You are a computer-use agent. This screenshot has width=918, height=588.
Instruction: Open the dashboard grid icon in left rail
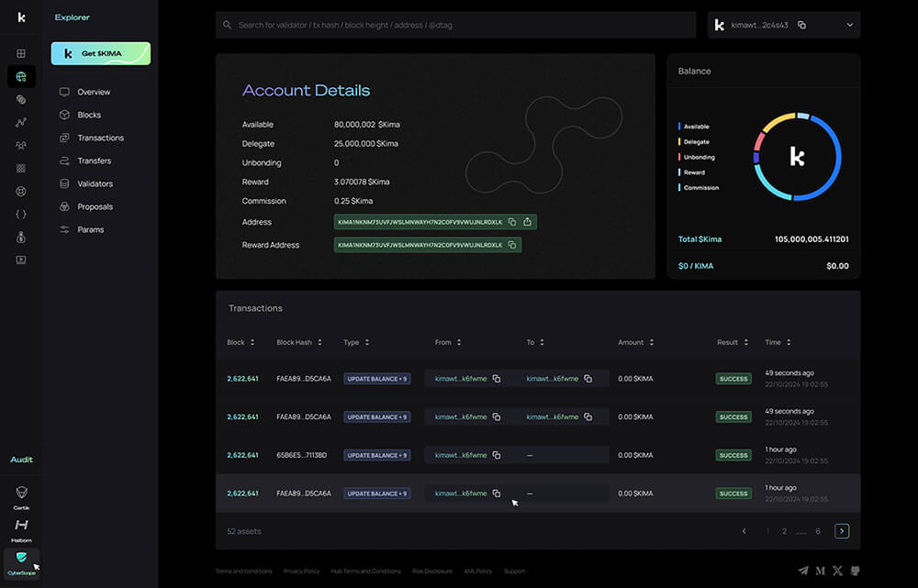point(21,53)
